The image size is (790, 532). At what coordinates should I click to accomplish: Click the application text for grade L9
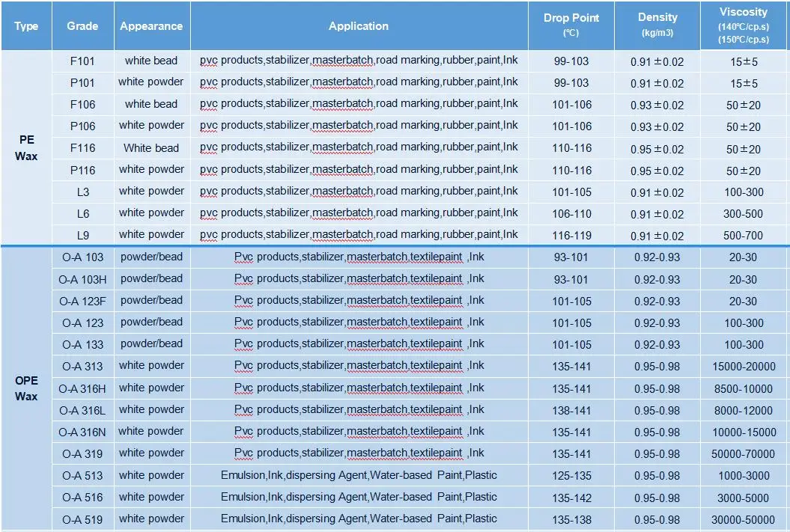tap(358, 235)
